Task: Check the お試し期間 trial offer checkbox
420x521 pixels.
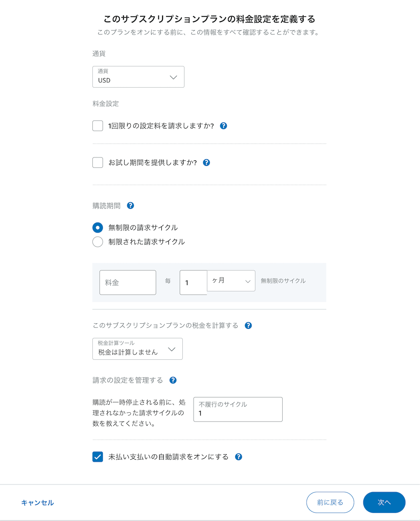Action: pos(97,162)
